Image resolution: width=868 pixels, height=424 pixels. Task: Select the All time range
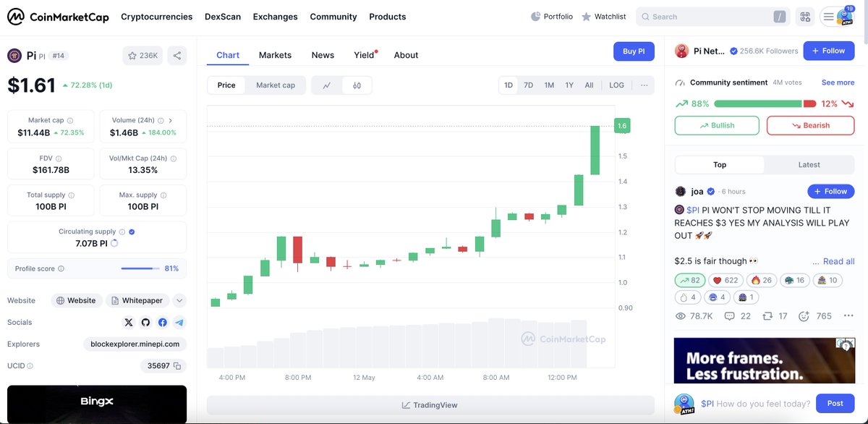pyautogui.click(x=589, y=85)
